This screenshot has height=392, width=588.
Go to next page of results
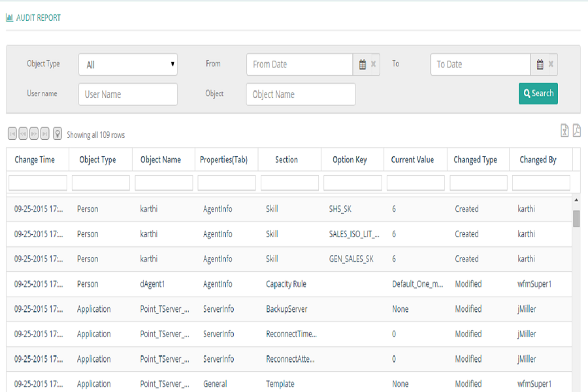(x=34, y=134)
